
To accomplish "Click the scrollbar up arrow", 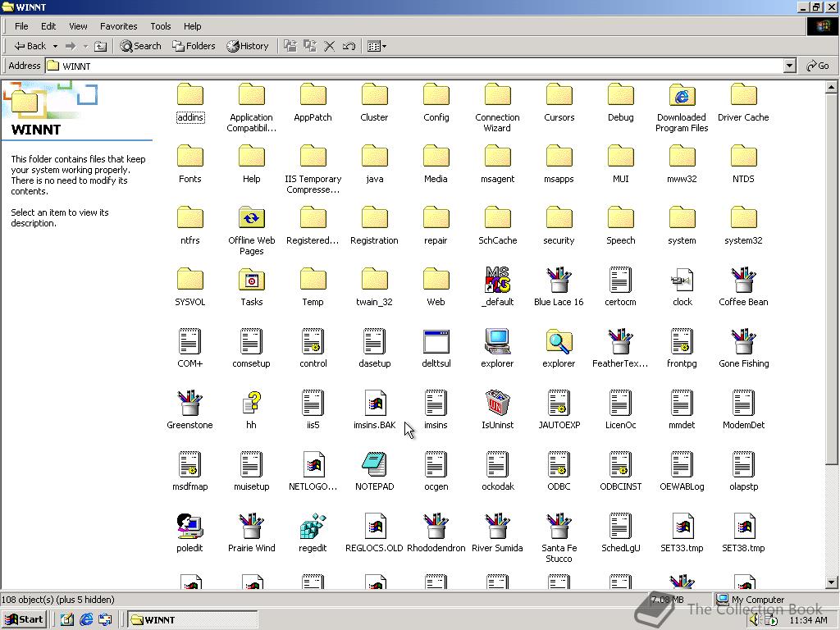I will coord(831,87).
